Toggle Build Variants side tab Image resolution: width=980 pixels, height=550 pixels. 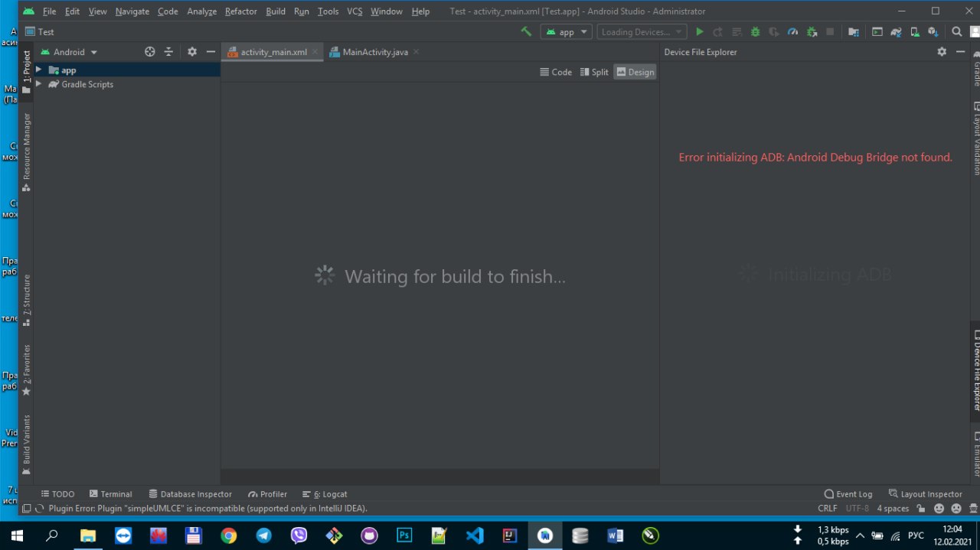pyautogui.click(x=26, y=445)
